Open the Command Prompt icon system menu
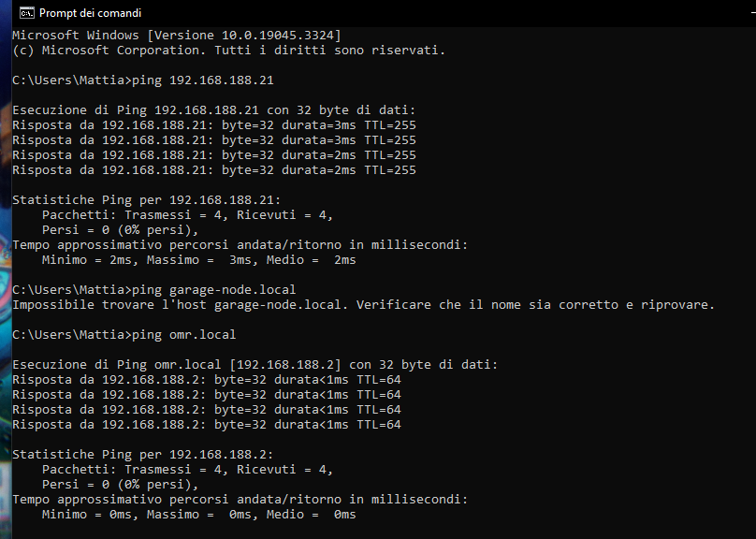This screenshot has width=756, height=539. pyautogui.click(x=26, y=13)
